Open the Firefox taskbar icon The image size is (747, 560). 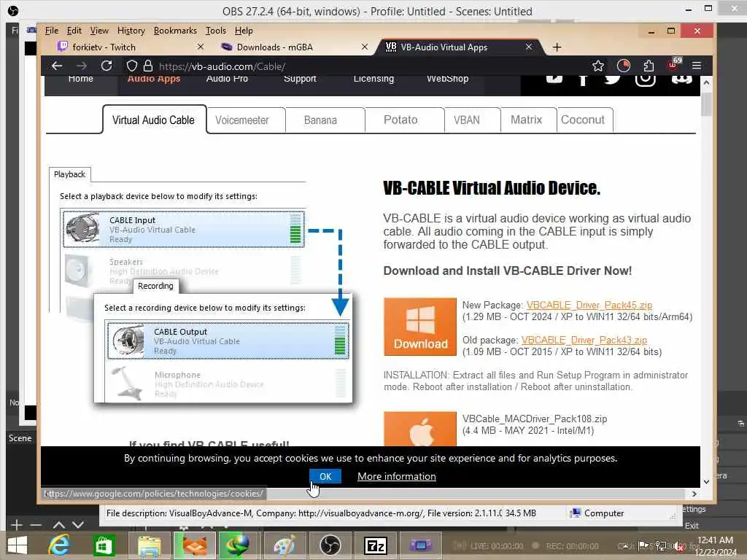click(195, 545)
